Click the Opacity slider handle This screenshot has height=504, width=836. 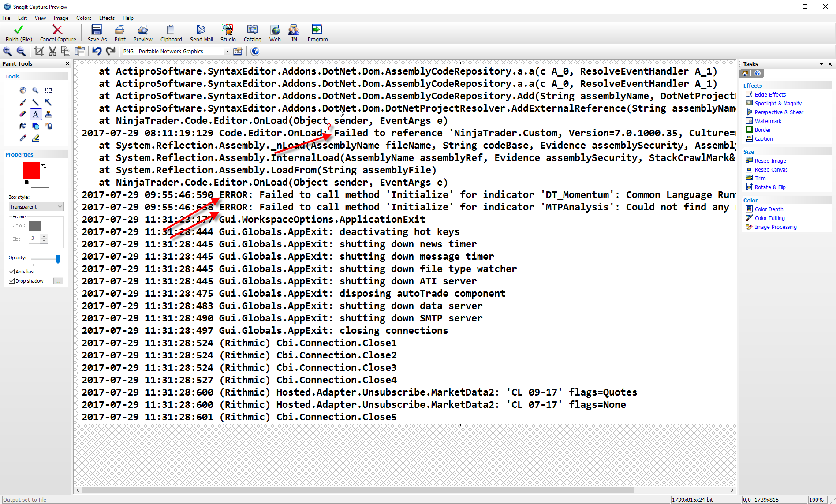(58, 259)
